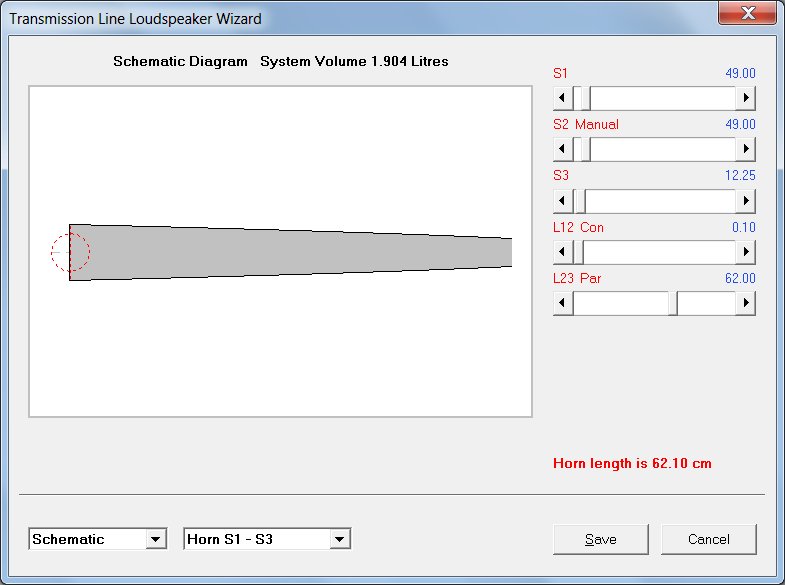Click the S1 scrollbar track right of thumb

[663, 98]
